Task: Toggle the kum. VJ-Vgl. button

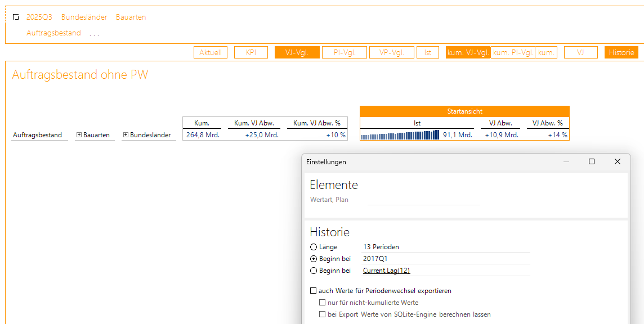Action: click(x=468, y=52)
